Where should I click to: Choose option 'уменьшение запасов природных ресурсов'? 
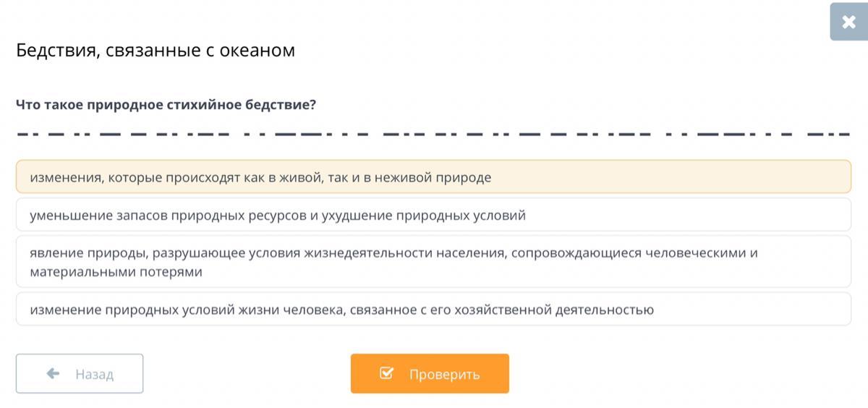(x=433, y=215)
